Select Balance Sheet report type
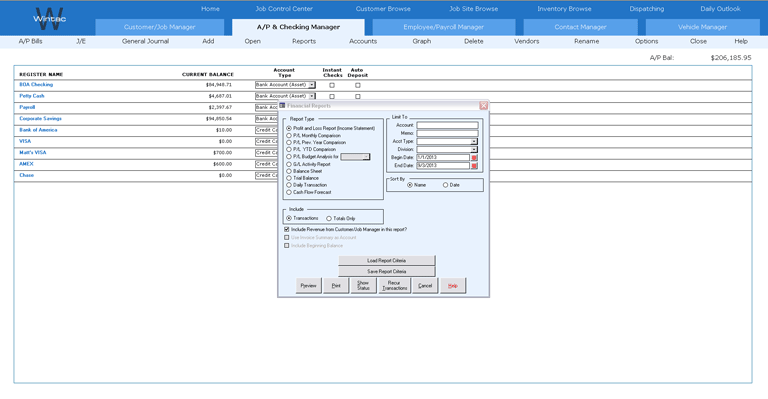The image size is (768, 399). (289, 171)
